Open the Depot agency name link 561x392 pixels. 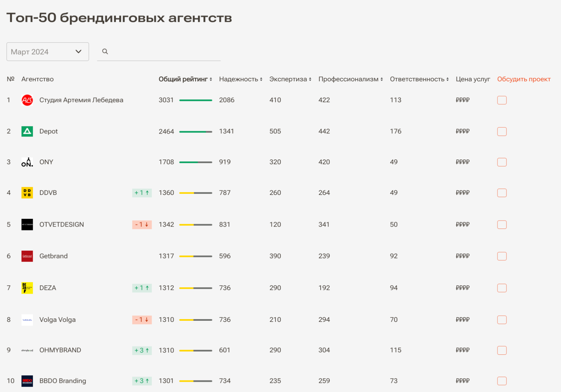pyautogui.click(x=49, y=131)
